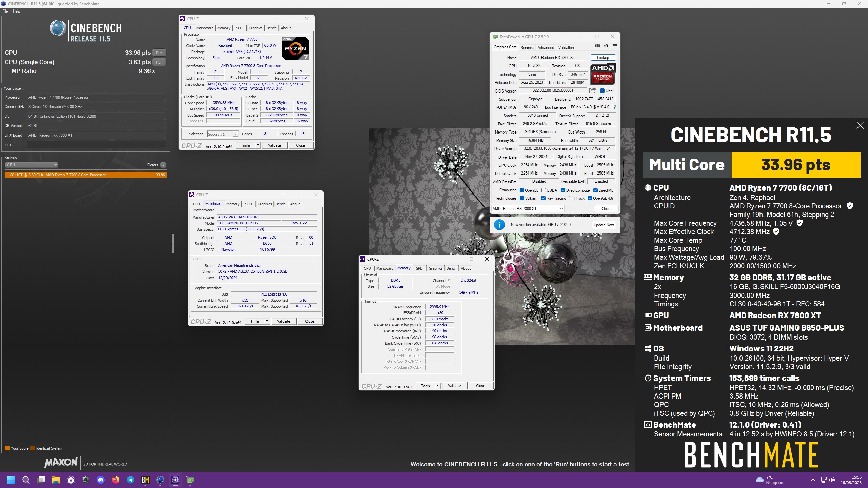Image resolution: width=868 pixels, height=488 pixels.
Task: Click the Cinebench panel splitter handle
Action: (173, 243)
